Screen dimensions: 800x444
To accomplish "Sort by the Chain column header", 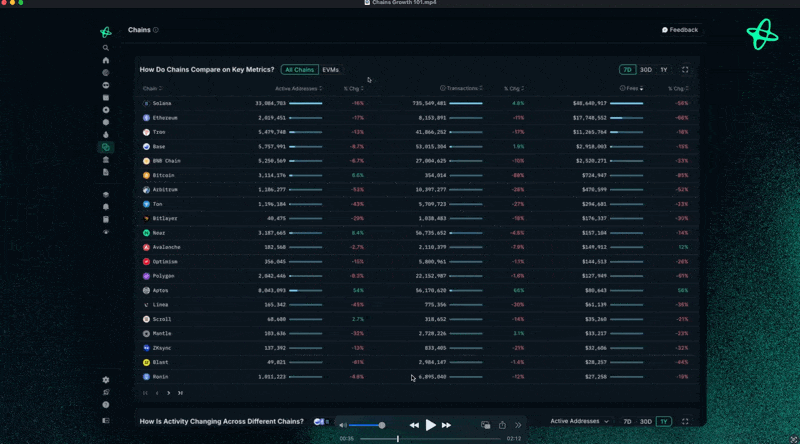I will point(152,89).
